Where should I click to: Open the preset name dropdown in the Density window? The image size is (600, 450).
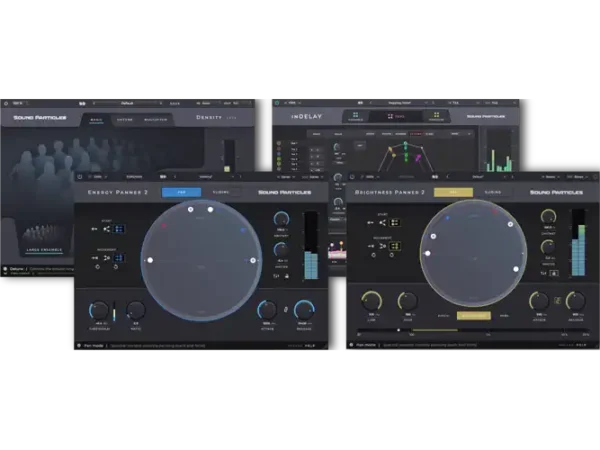pyautogui.click(x=127, y=103)
